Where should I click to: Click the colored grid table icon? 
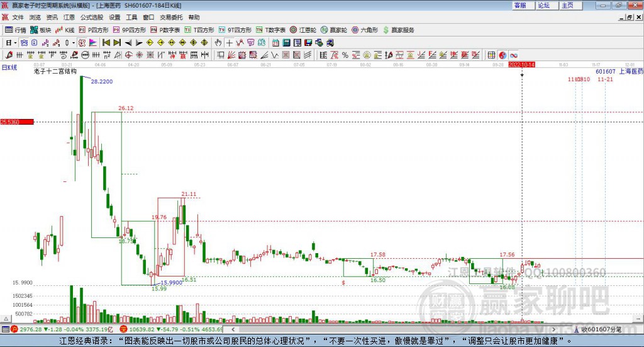point(491,55)
